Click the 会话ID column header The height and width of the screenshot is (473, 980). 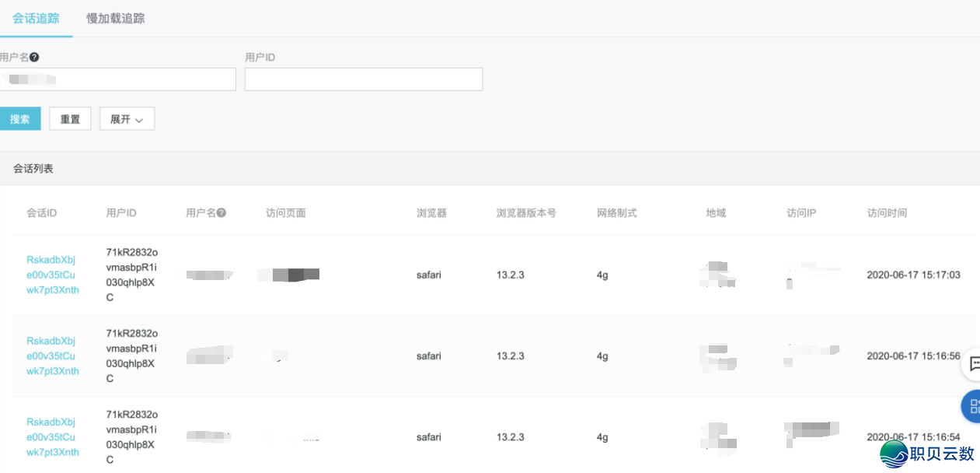pyautogui.click(x=42, y=212)
